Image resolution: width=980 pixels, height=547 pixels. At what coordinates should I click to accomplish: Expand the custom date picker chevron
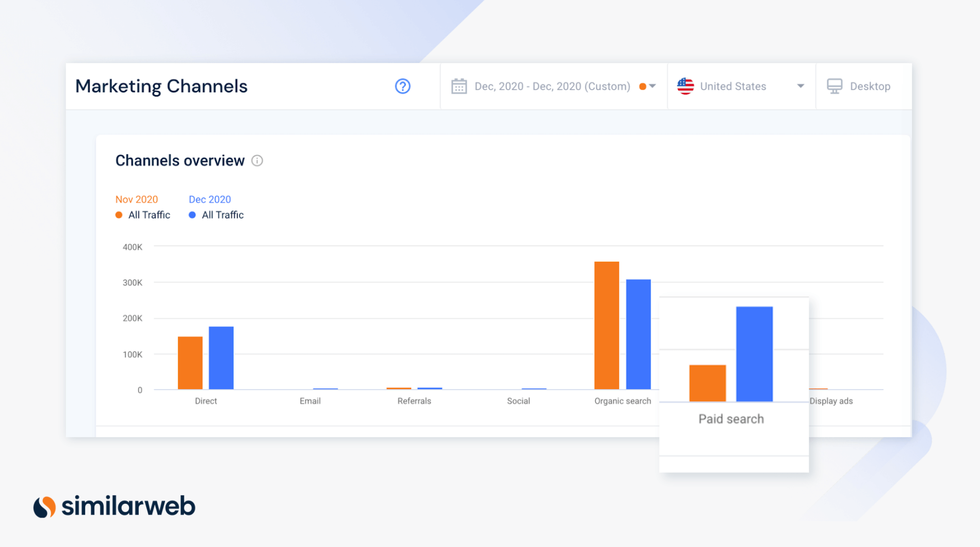click(652, 87)
